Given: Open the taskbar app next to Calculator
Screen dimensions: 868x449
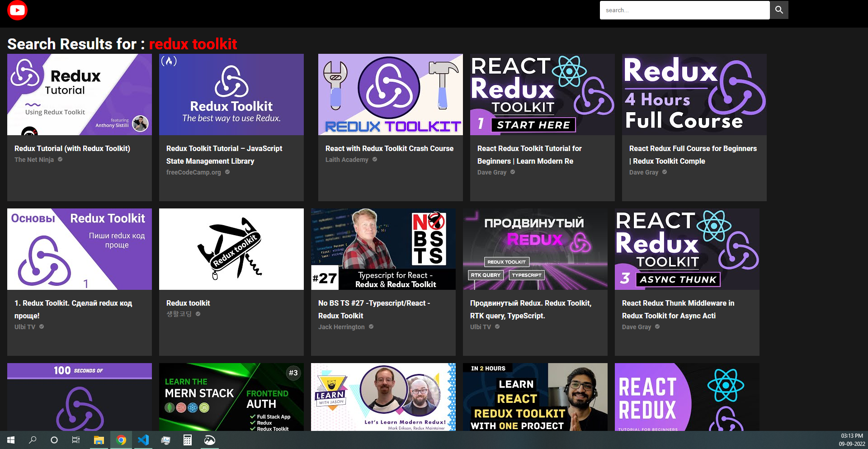Looking at the screenshot, I should click(210, 440).
